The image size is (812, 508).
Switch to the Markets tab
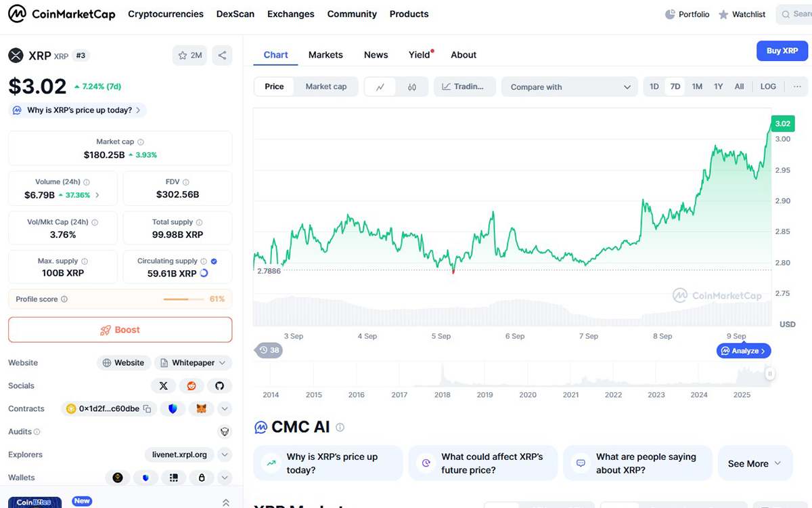click(x=325, y=54)
